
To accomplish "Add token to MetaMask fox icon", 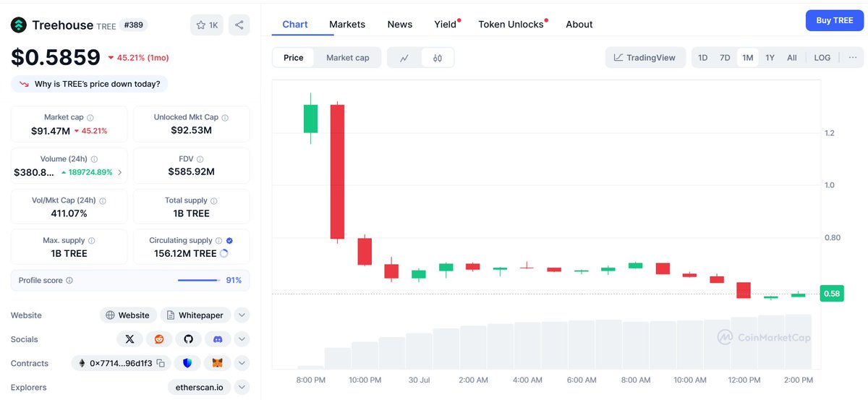I will 217,363.
